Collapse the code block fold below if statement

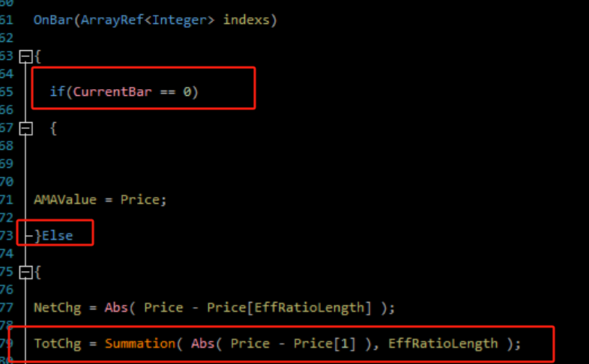tap(25, 128)
